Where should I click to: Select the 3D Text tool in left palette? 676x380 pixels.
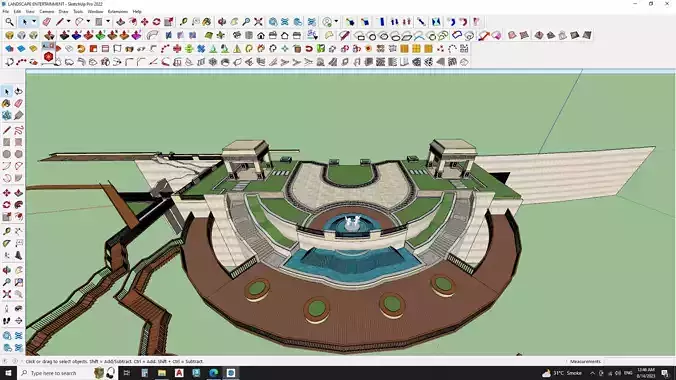pyautogui.click(x=19, y=255)
